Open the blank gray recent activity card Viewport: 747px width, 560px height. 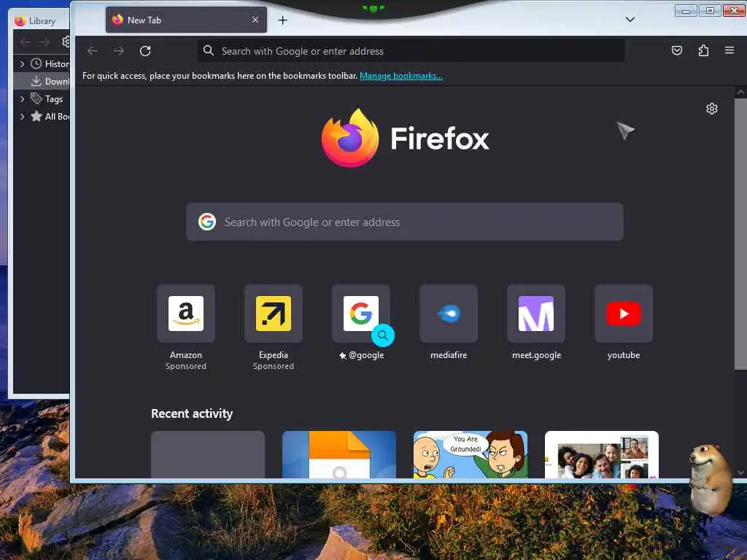click(x=208, y=454)
